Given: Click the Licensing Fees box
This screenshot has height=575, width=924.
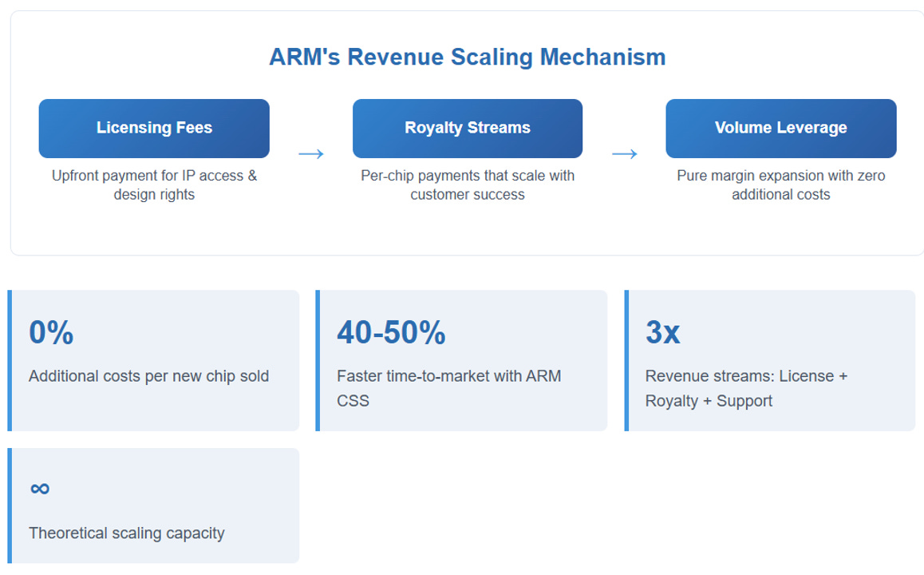Looking at the screenshot, I should [x=154, y=128].
